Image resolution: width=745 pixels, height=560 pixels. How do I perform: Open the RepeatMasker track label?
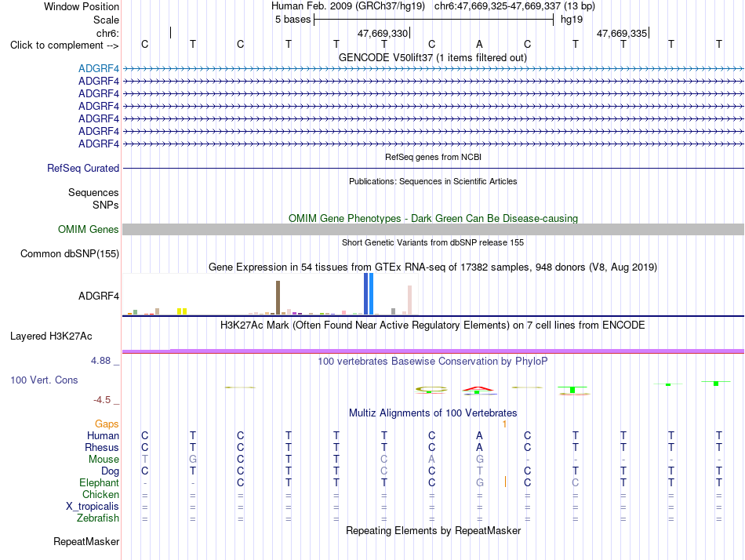[86, 541]
